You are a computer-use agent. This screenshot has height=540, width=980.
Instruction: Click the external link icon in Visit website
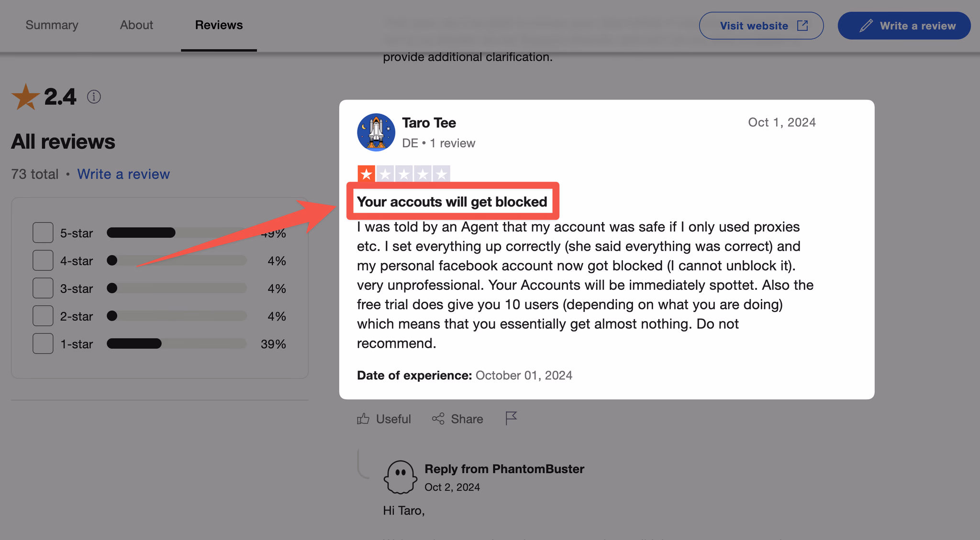pos(802,26)
